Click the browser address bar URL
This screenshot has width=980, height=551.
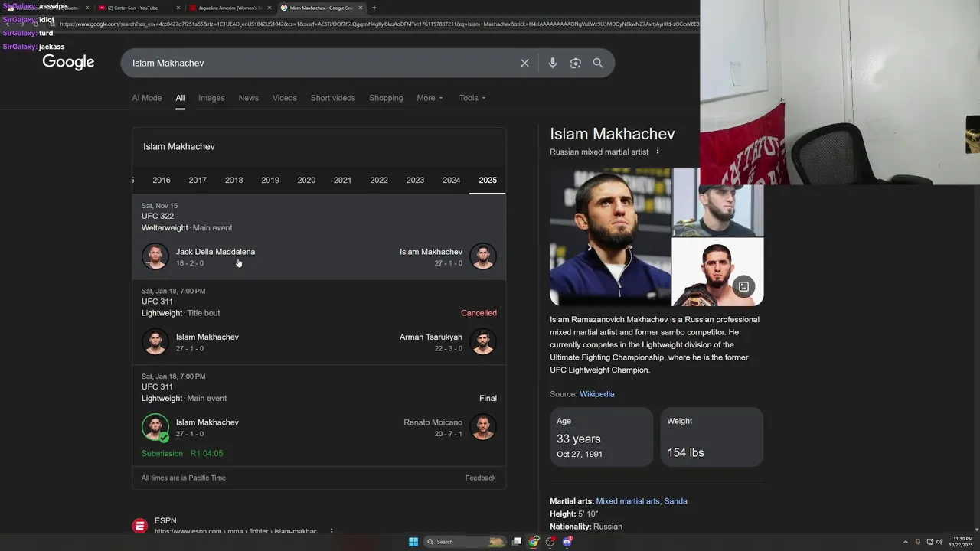coord(379,24)
